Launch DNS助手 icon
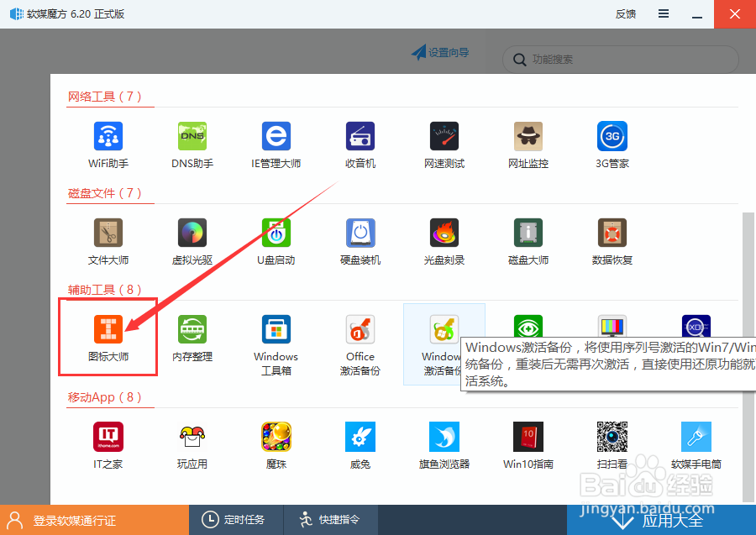Image resolution: width=756 pixels, height=535 pixels. (192, 145)
